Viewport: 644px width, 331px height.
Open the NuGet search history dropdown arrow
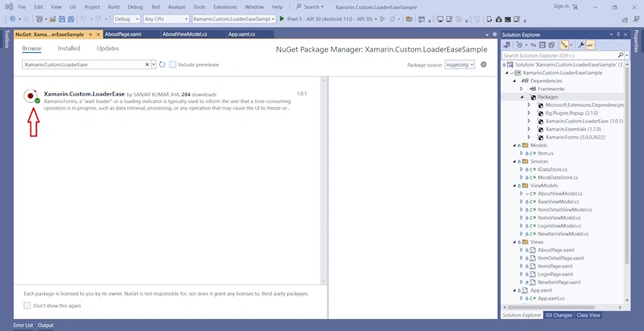pos(154,64)
